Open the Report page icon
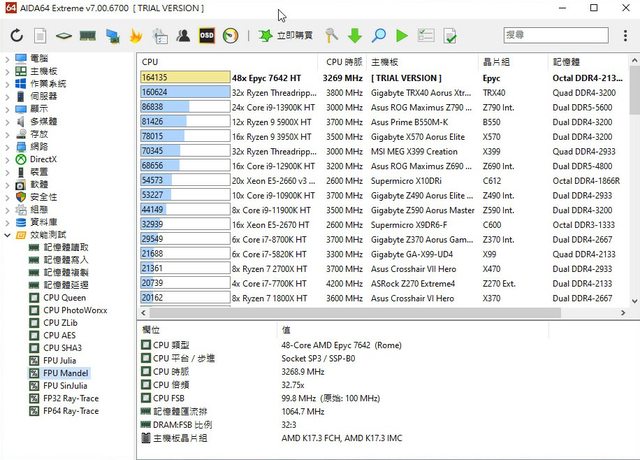Viewport: 640px width, 460px height. click(x=40, y=36)
